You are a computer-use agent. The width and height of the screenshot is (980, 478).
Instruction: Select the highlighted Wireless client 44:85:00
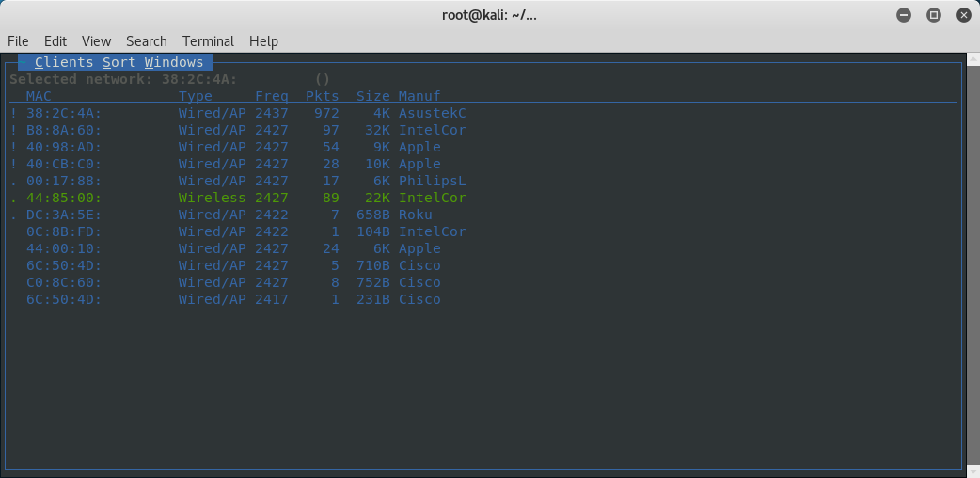pos(238,198)
